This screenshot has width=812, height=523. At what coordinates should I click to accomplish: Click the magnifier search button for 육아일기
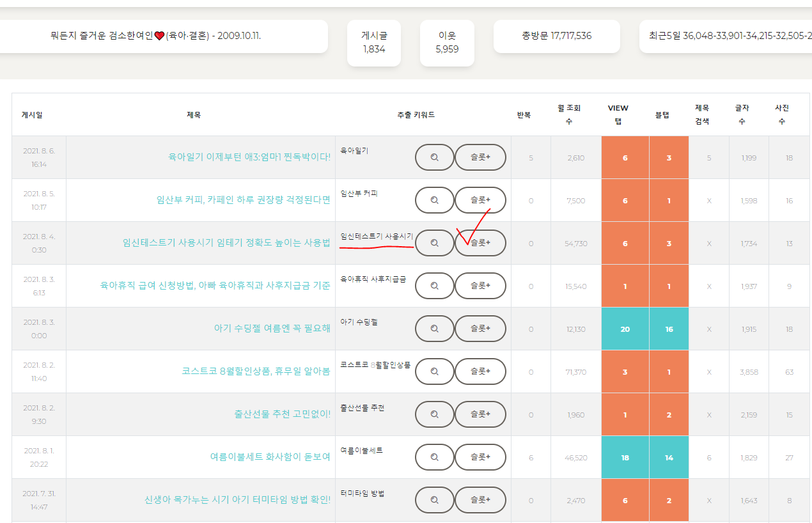[x=435, y=157]
